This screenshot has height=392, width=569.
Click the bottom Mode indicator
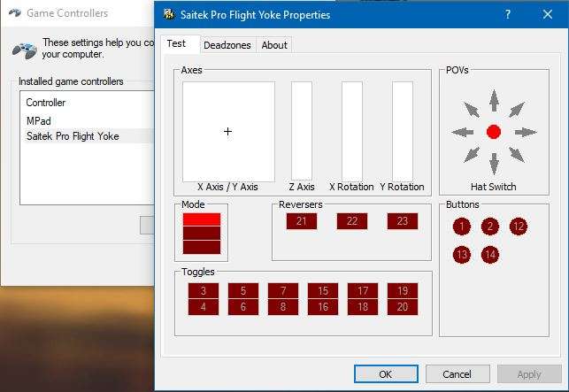202,247
